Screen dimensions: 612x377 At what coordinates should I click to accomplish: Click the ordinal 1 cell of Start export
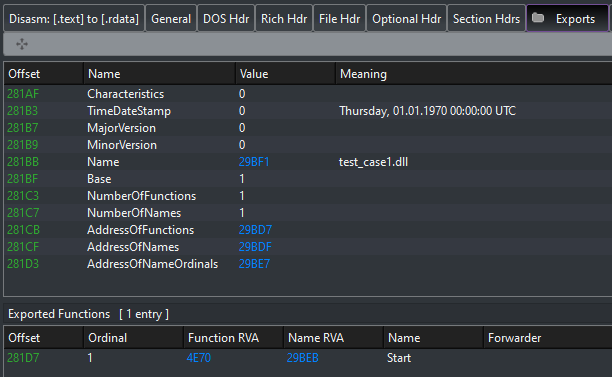click(90, 358)
